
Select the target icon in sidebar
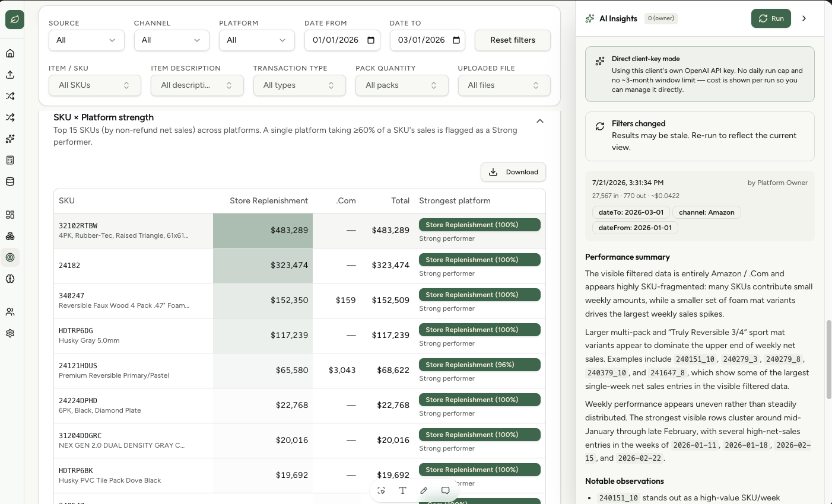click(10, 257)
